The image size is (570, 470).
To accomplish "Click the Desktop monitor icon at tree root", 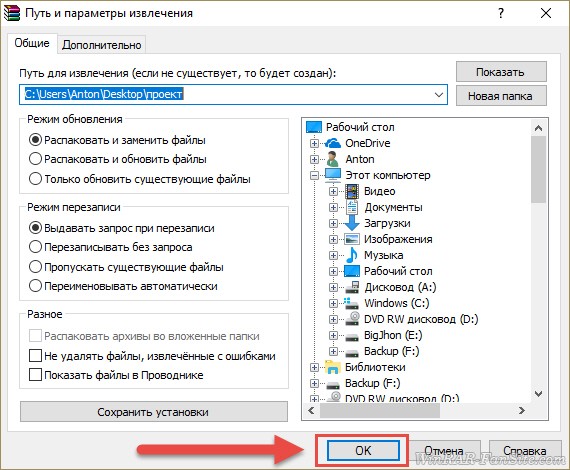I will (314, 127).
